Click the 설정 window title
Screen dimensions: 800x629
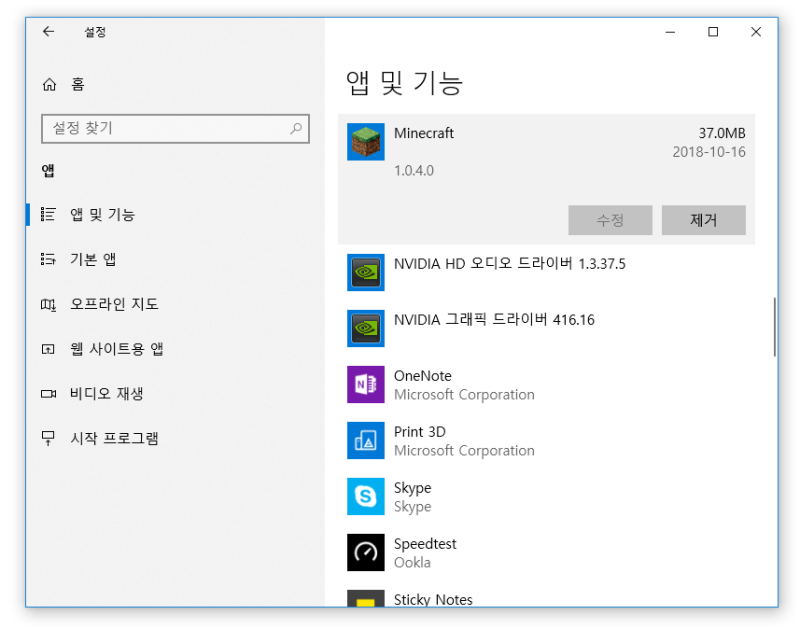tap(95, 32)
